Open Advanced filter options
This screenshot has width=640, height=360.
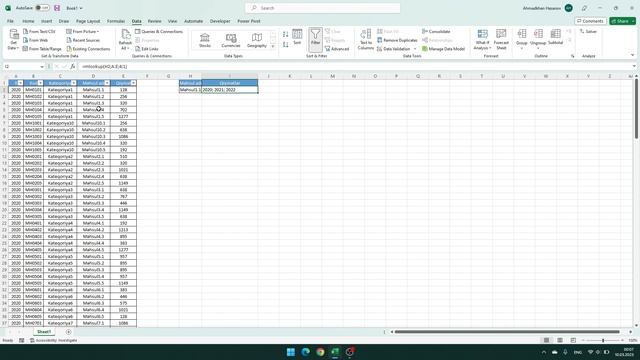point(337,49)
